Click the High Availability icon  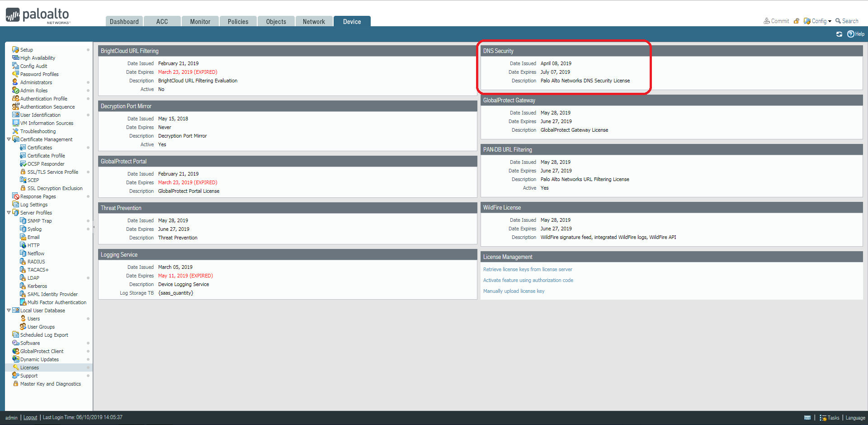(15, 58)
